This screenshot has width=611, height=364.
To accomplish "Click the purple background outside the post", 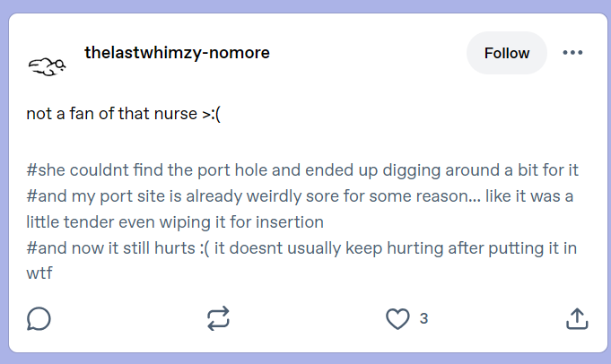I will coord(305,6).
